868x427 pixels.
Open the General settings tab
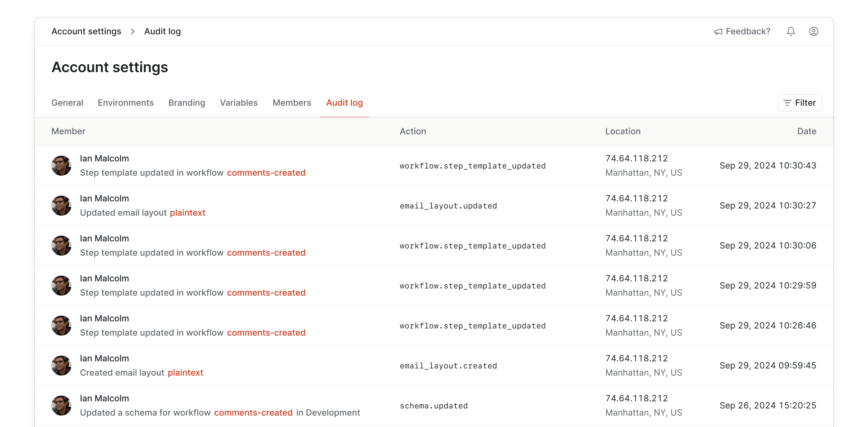pos(67,102)
